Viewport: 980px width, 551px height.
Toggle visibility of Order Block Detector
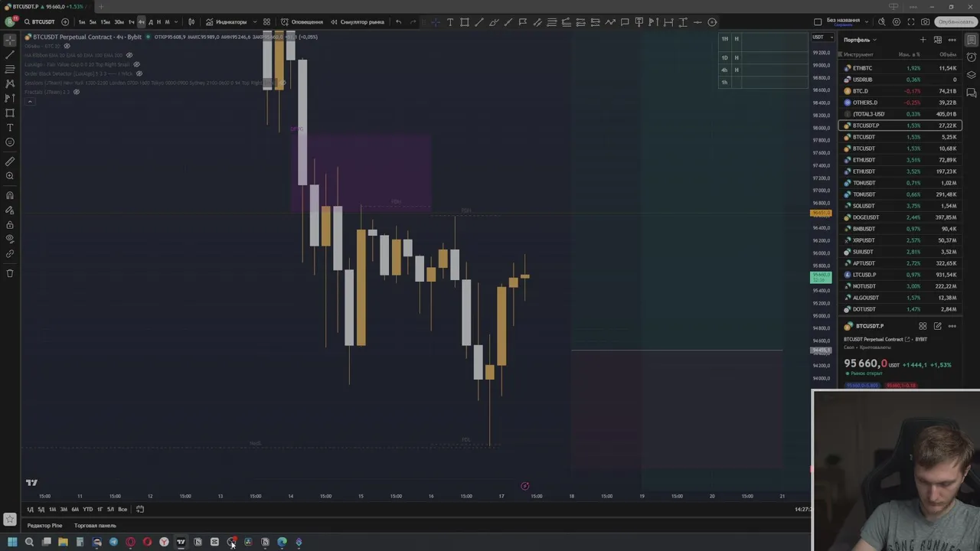139,73
